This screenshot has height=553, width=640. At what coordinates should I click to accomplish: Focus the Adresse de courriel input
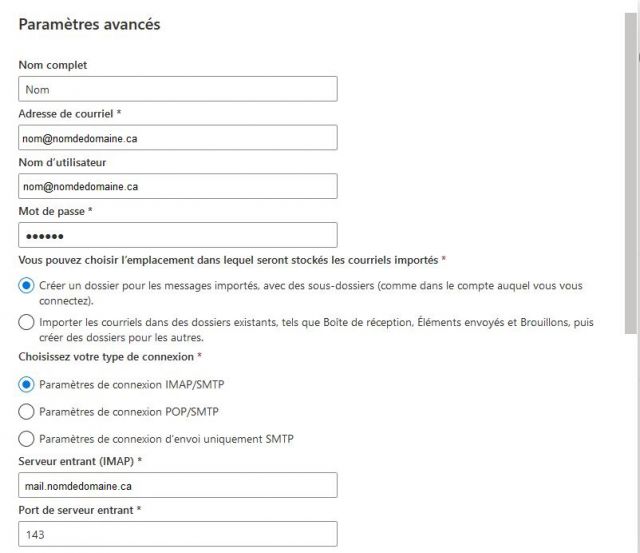pyautogui.click(x=177, y=138)
